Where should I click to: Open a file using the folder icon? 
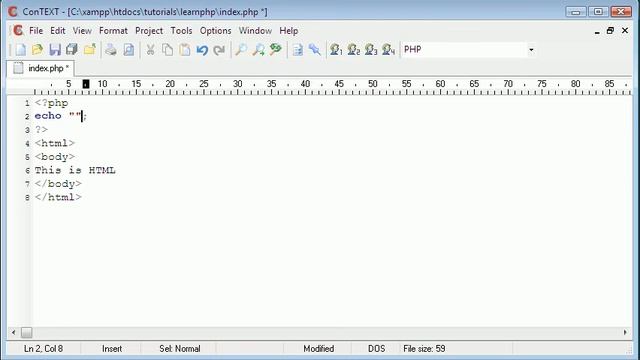coord(38,50)
